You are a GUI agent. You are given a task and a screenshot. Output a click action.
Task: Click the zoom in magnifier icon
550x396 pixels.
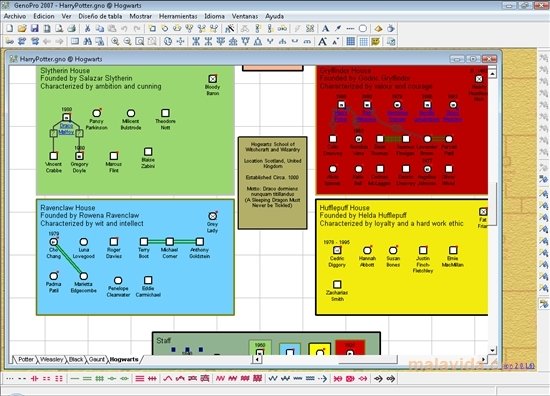pos(115,41)
